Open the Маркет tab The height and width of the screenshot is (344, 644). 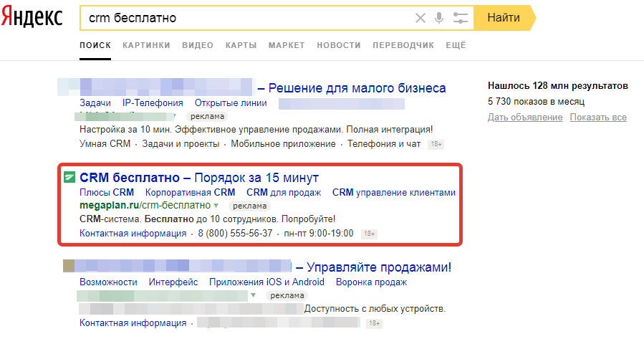[x=287, y=45]
